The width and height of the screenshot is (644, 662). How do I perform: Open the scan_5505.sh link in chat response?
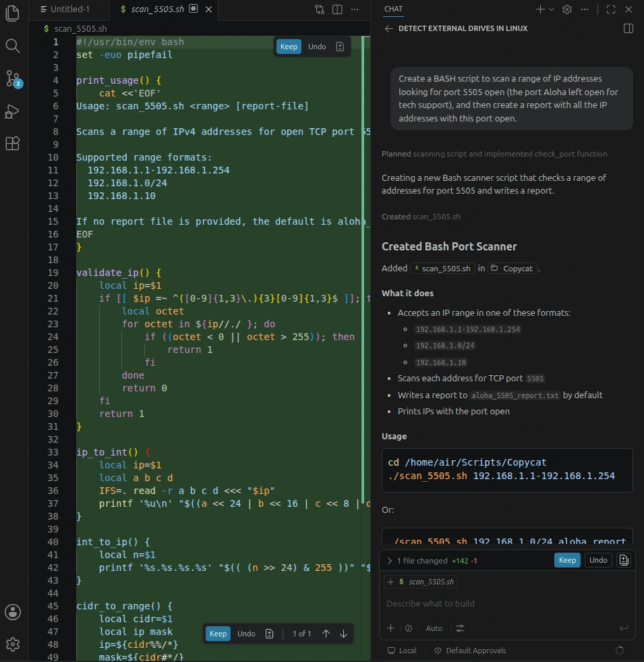[x=442, y=269]
